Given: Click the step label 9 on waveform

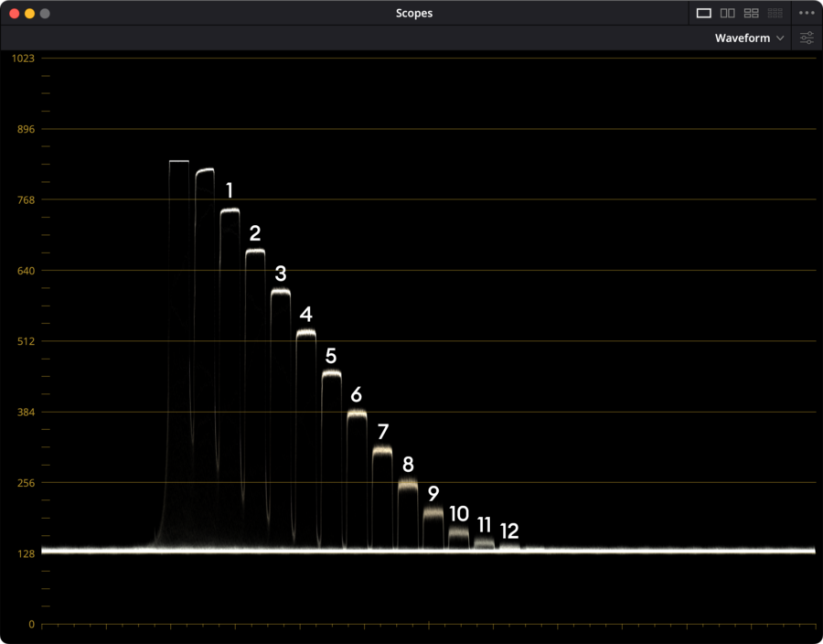Looking at the screenshot, I should (433, 493).
